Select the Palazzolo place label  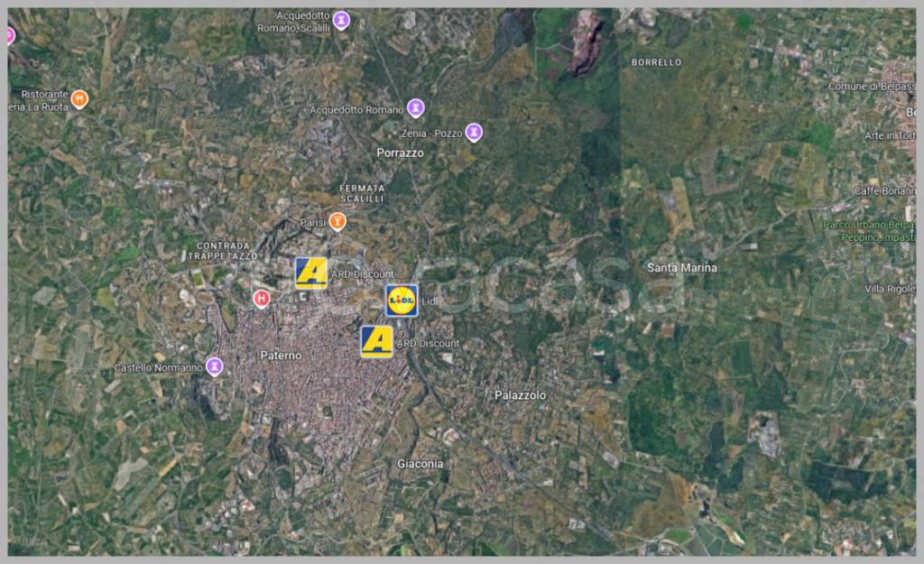pos(520,395)
